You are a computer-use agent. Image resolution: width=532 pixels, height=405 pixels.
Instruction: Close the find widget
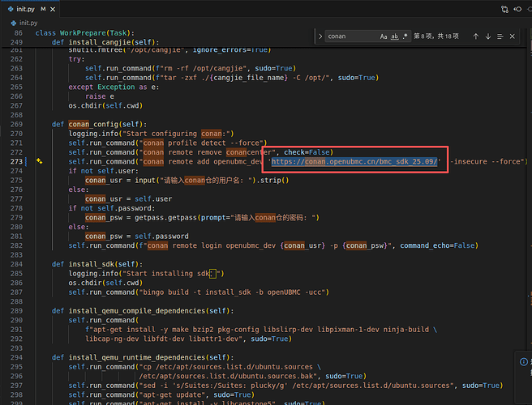[513, 36]
